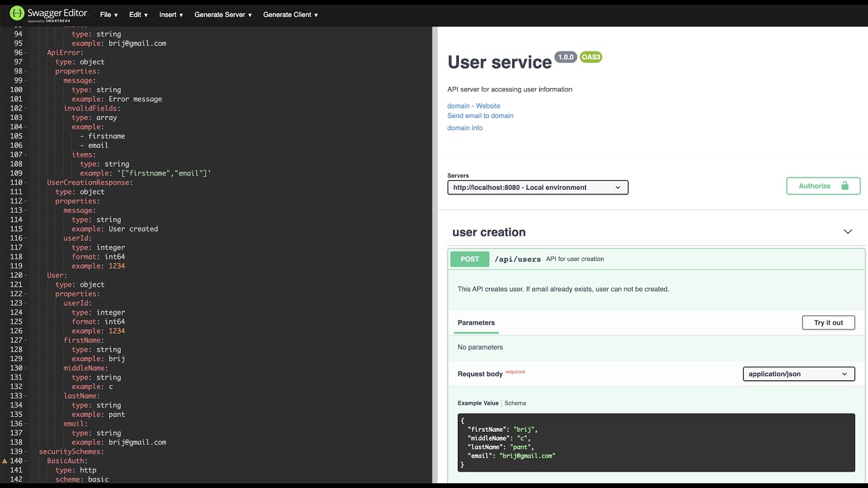Open the domain - Website link
The image size is (868, 488).
pos(474,106)
